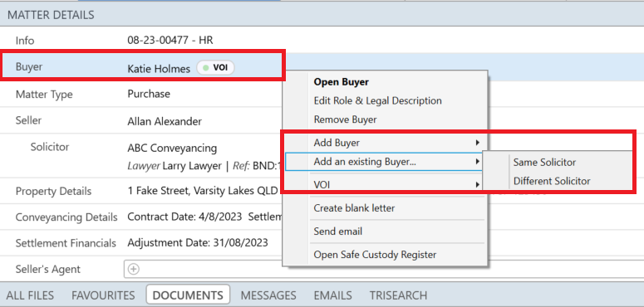This screenshot has width=644, height=307.
Task: Click the Info row label
Action: tap(25, 41)
